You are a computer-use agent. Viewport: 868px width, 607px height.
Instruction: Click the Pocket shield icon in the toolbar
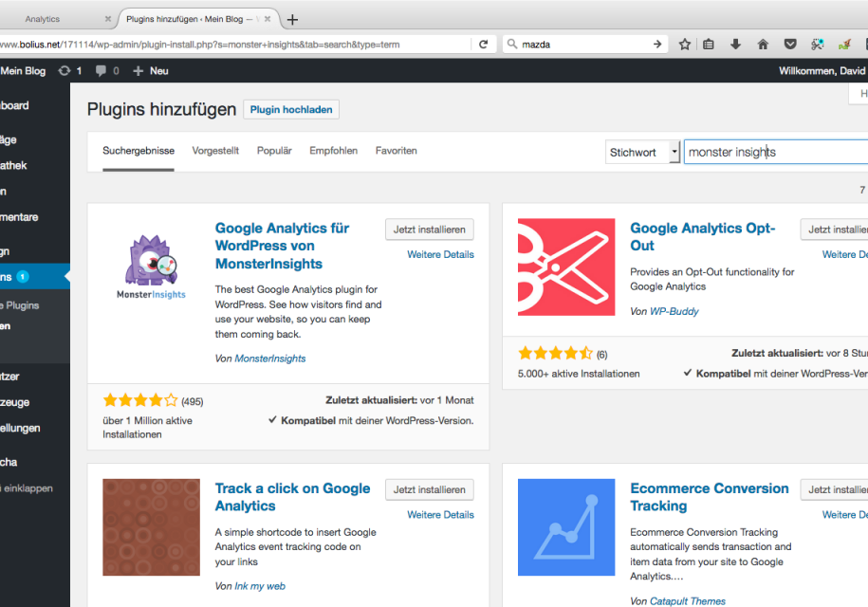pos(790,45)
